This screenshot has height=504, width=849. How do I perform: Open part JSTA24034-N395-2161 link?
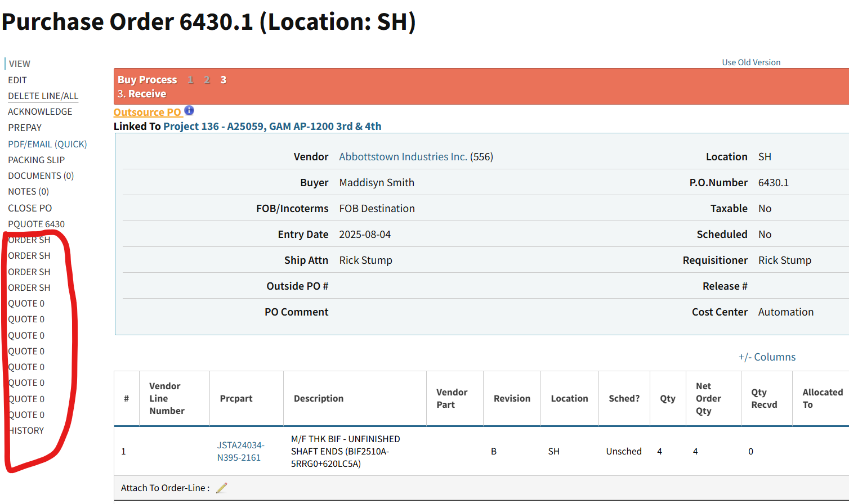(x=241, y=451)
